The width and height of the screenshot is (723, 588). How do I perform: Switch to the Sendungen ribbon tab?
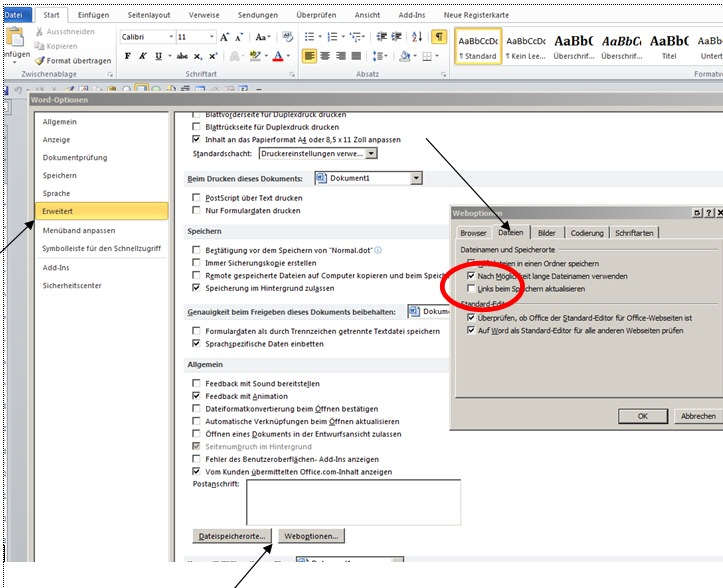(x=258, y=15)
